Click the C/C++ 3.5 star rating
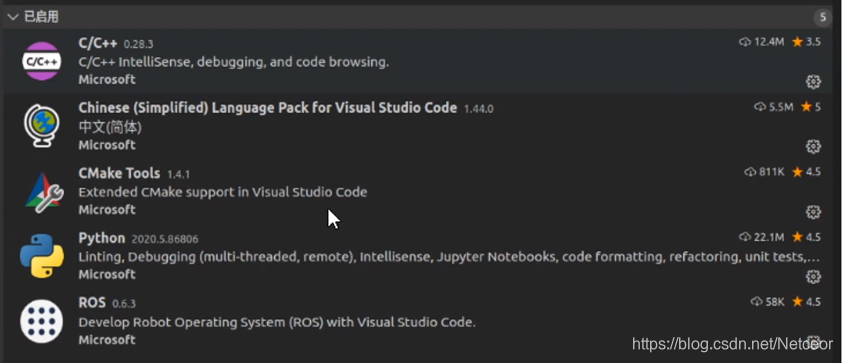The height and width of the screenshot is (363, 844). (806, 42)
